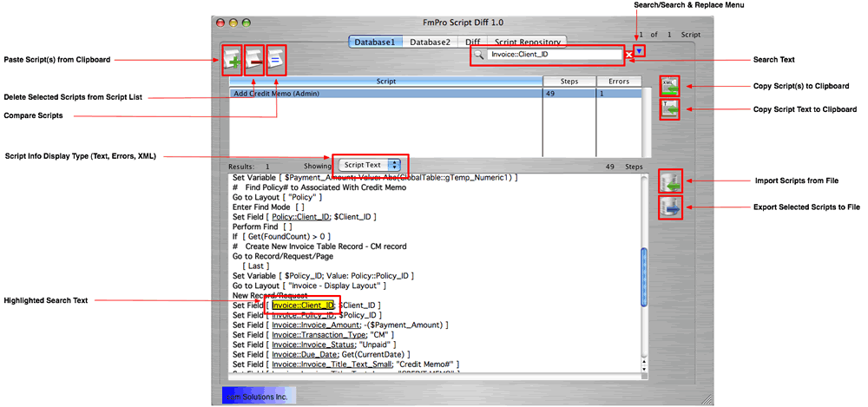Click the If Get(FoundCount) > 0 line
Viewport: 868px width, 407px height.
pos(281,236)
